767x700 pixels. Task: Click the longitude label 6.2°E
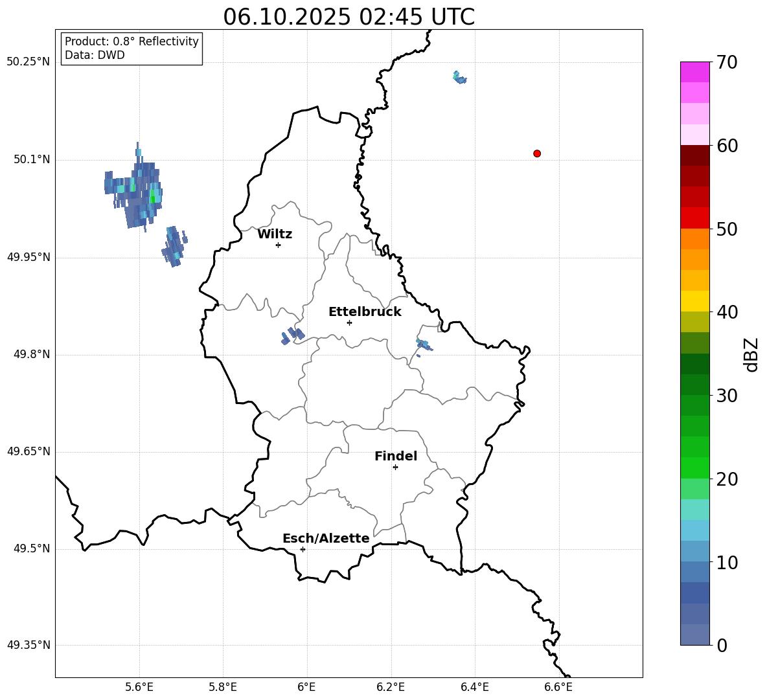coord(391,687)
